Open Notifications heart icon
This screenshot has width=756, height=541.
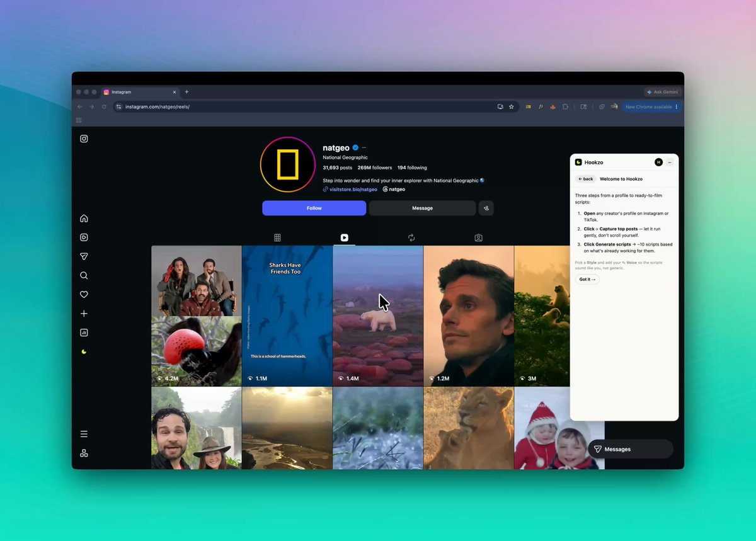(x=84, y=294)
